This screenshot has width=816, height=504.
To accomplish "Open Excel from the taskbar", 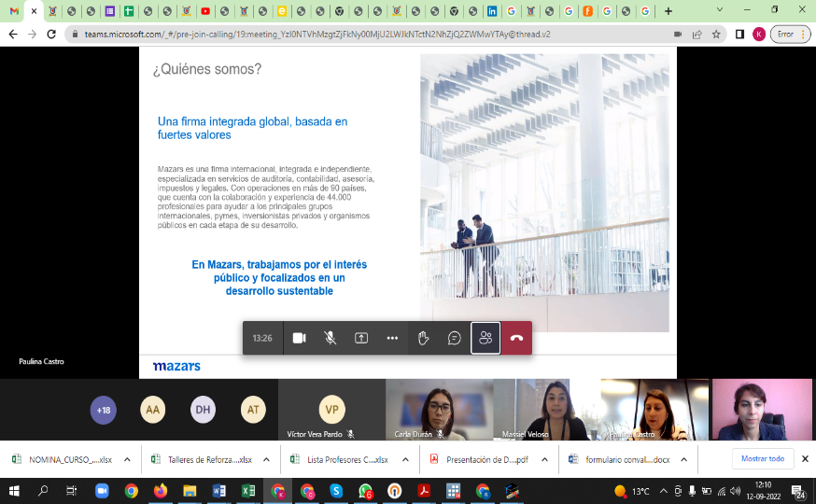I will 248,491.
